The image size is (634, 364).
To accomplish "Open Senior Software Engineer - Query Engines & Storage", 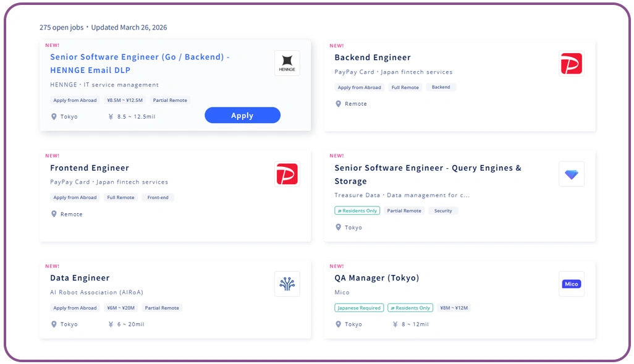I will click(428, 174).
